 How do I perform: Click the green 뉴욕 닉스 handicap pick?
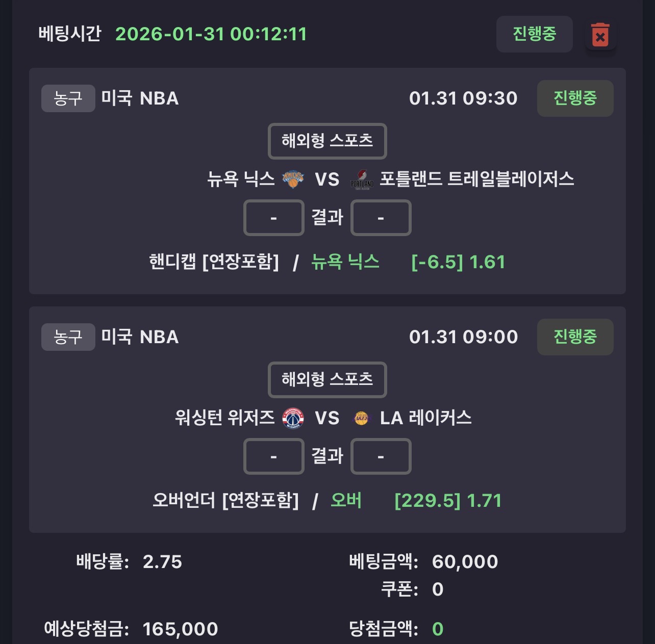tap(345, 262)
